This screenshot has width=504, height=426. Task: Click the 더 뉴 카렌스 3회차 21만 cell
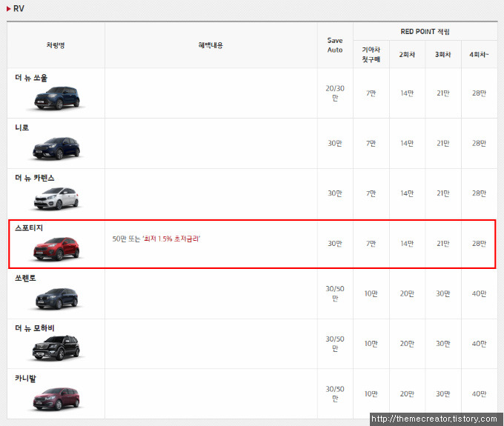pos(443,193)
